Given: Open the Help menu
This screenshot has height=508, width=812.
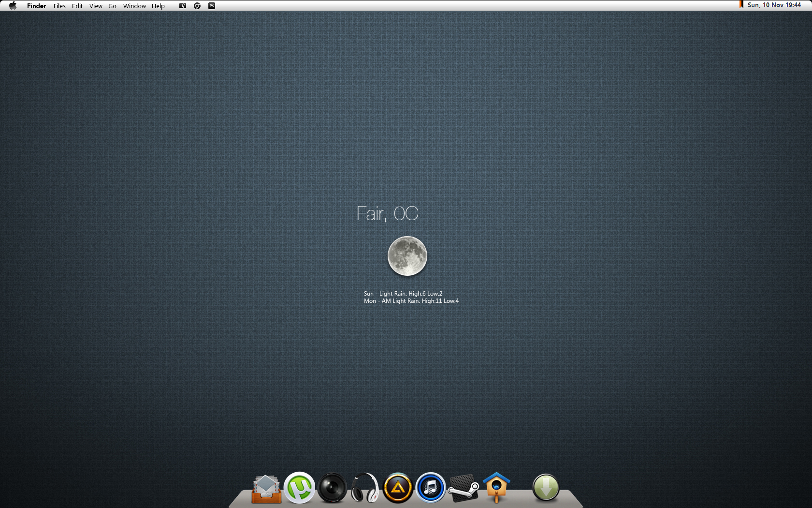Looking at the screenshot, I should (158, 6).
